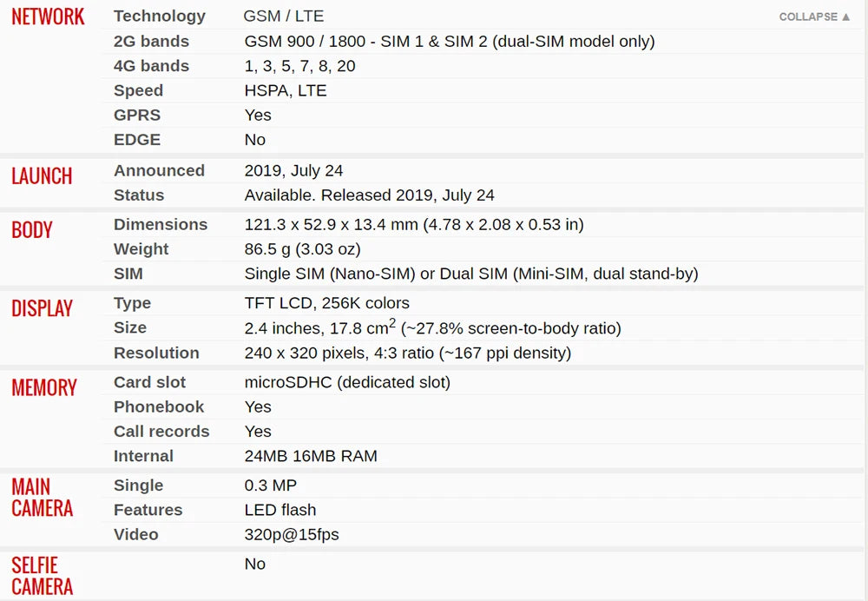868x601 pixels.
Task: Open the Internal memory label
Action: tap(143, 456)
